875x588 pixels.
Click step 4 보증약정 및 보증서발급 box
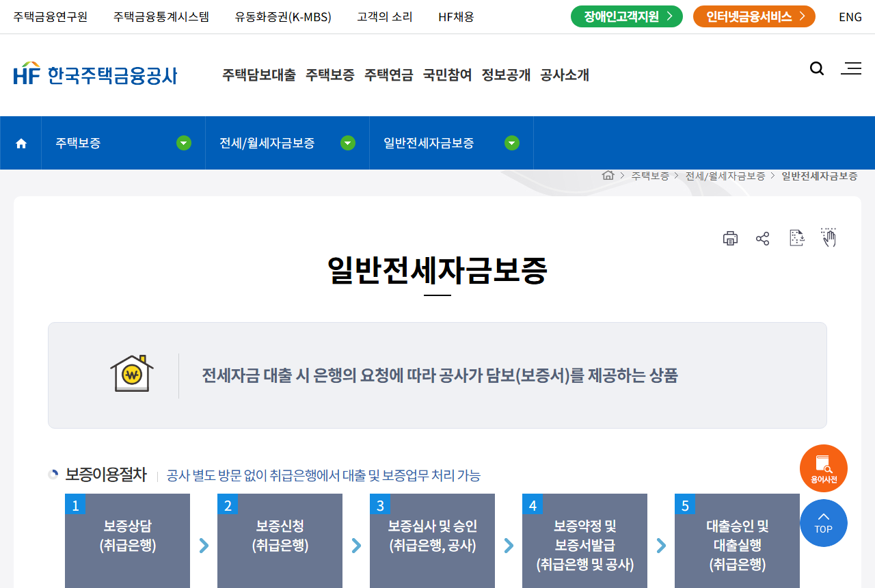pos(584,541)
